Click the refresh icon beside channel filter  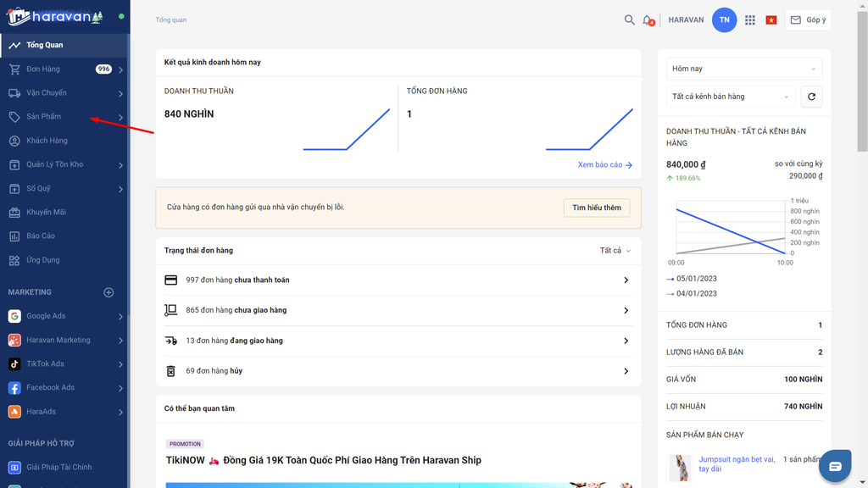[811, 97]
